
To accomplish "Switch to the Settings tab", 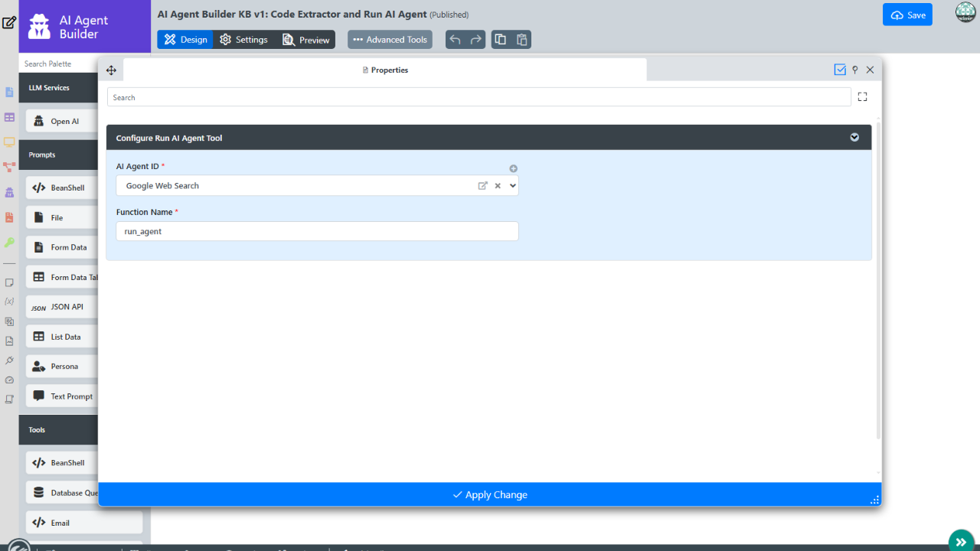I will click(243, 40).
